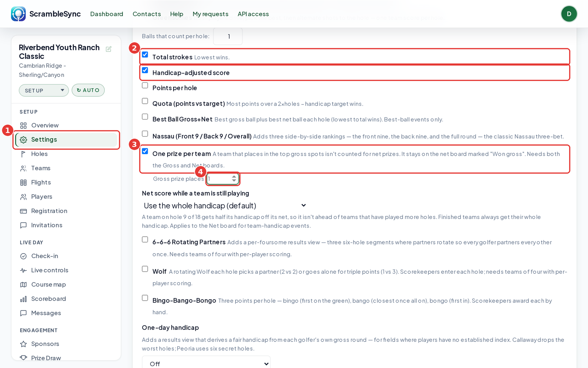Click the Riverbend Youth Ranch Classic title
The width and height of the screenshot is (588, 368).
[59, 52]
